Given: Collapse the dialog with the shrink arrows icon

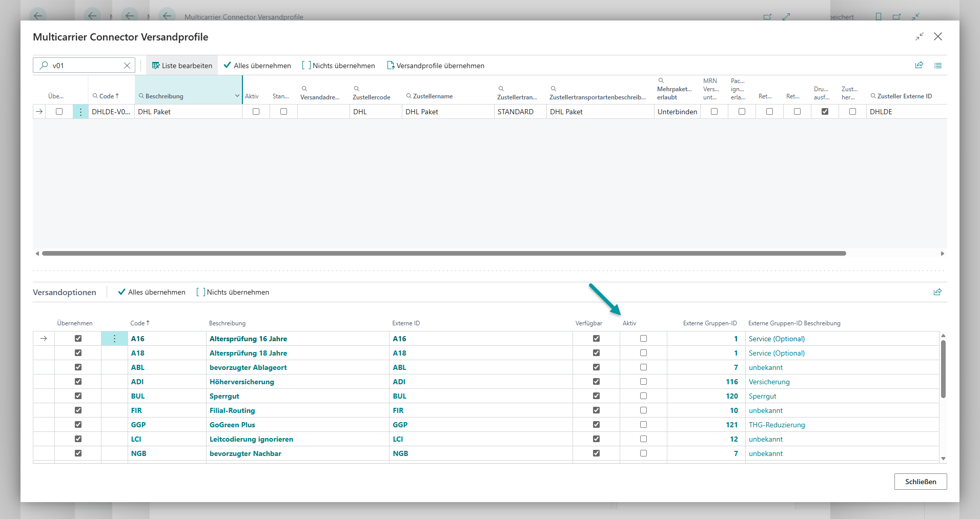Looking at the screenshot, I should [x=920, y=36].
